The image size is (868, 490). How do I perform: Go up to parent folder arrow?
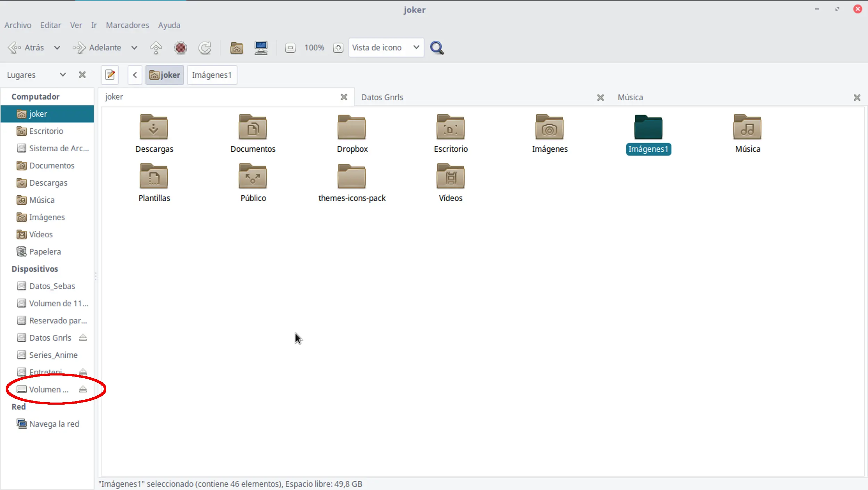pos(156,48)
